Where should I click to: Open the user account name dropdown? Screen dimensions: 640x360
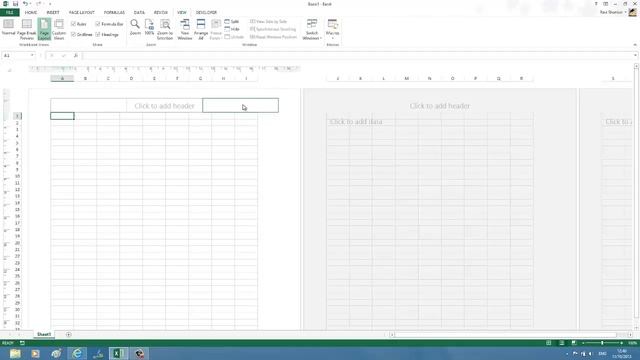coord(612,12)
